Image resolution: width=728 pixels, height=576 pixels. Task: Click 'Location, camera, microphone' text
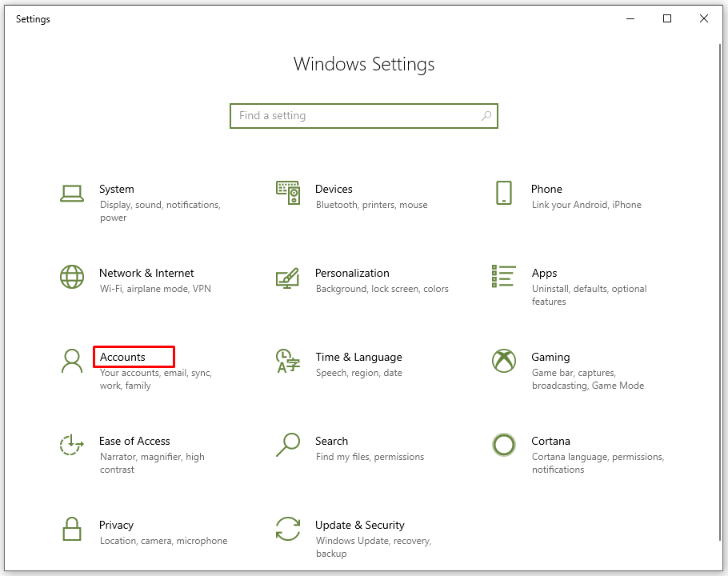(x=163, y=541)
